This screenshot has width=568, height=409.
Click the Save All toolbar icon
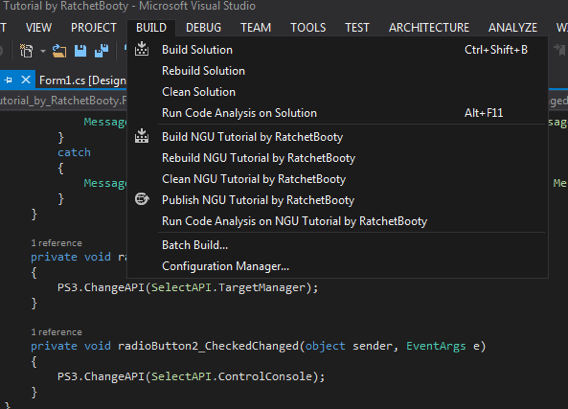pyautogui.click(x=101, y=51)
